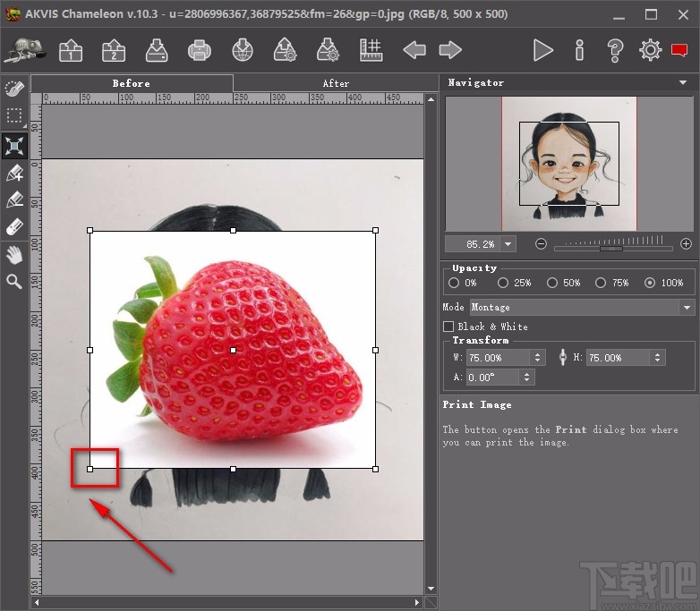Load a saved fragment file
Viewport: 700px width, 611px height.
[x=285, y=50]
